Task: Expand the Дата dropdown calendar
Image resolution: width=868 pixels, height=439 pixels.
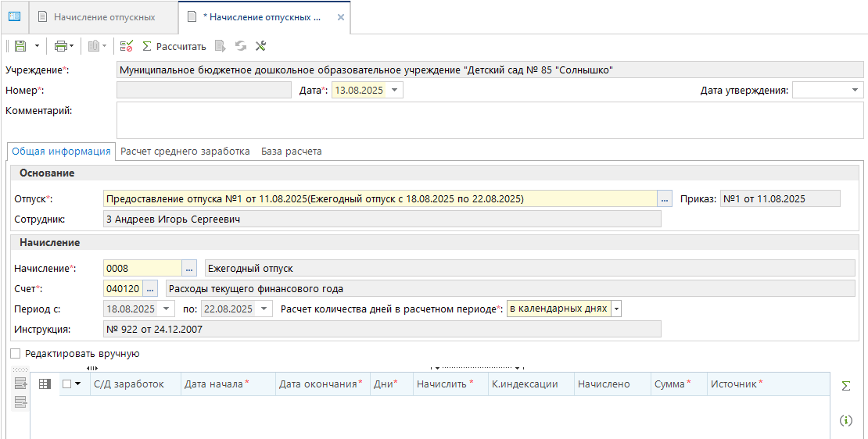Action: click(x=395, y=91)
